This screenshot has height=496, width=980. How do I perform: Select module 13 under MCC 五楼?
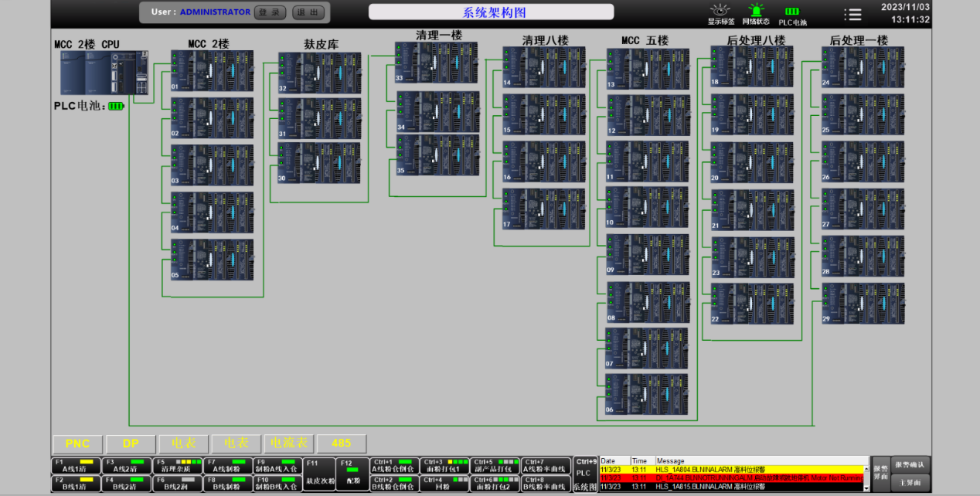coord(647,69)
